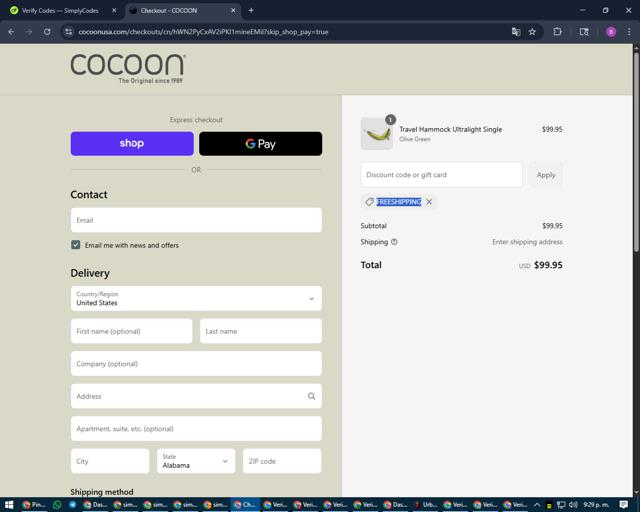
Task: Open the network icon in system tray
Action: [x=561, y=505]
